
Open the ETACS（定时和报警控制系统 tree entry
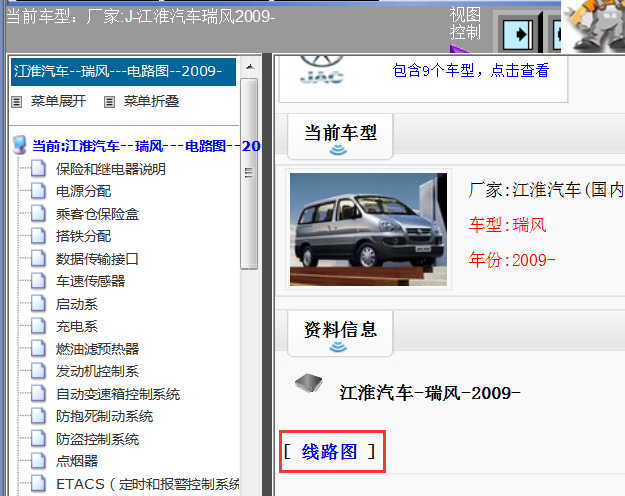148,484
